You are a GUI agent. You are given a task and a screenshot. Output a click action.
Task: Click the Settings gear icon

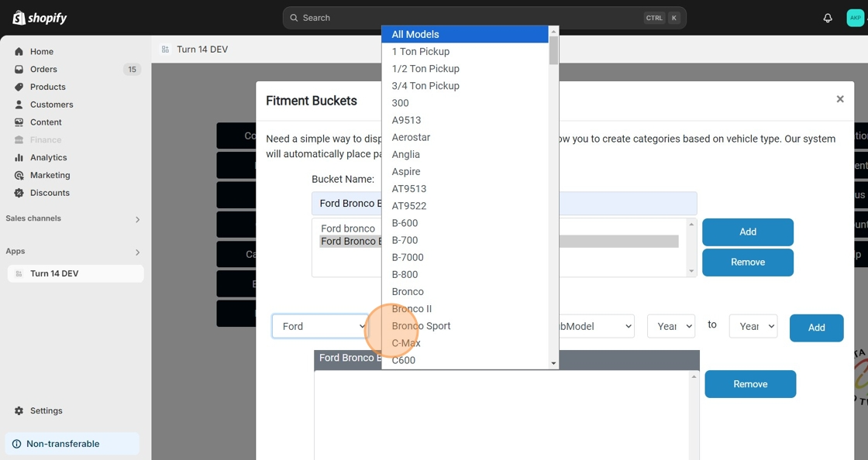click(x=19, y=410)
